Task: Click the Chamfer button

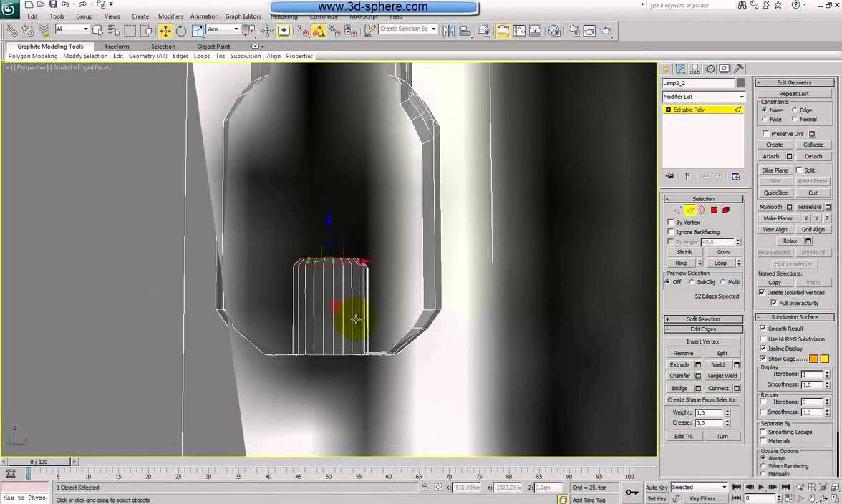Action: (x=679, y=376)
